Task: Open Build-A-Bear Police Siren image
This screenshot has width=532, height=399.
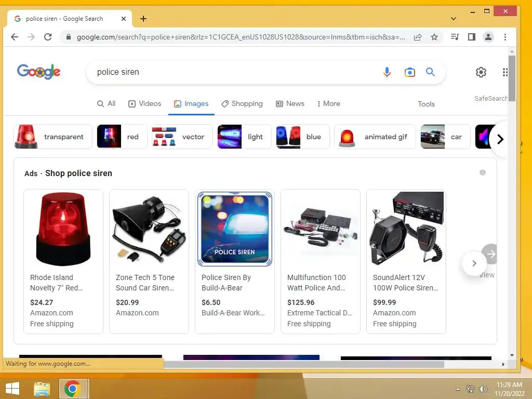Action: click(x=235, y=229)
